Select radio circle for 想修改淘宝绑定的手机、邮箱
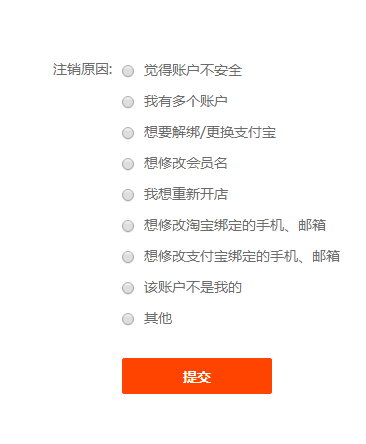 pos(128,226)
